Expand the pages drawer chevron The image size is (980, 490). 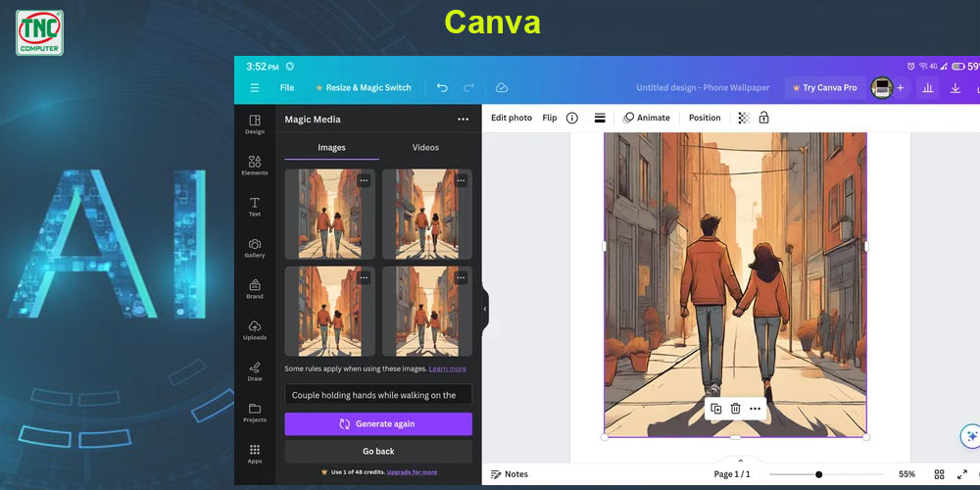741,460
